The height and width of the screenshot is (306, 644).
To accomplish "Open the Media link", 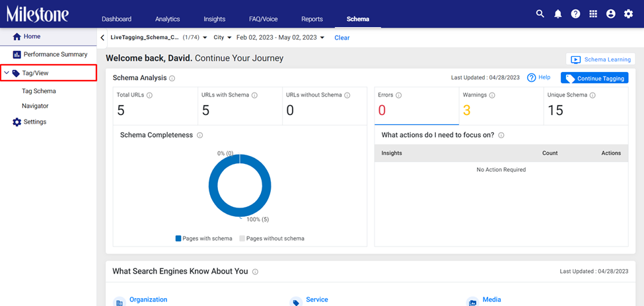I will [491, 300].
